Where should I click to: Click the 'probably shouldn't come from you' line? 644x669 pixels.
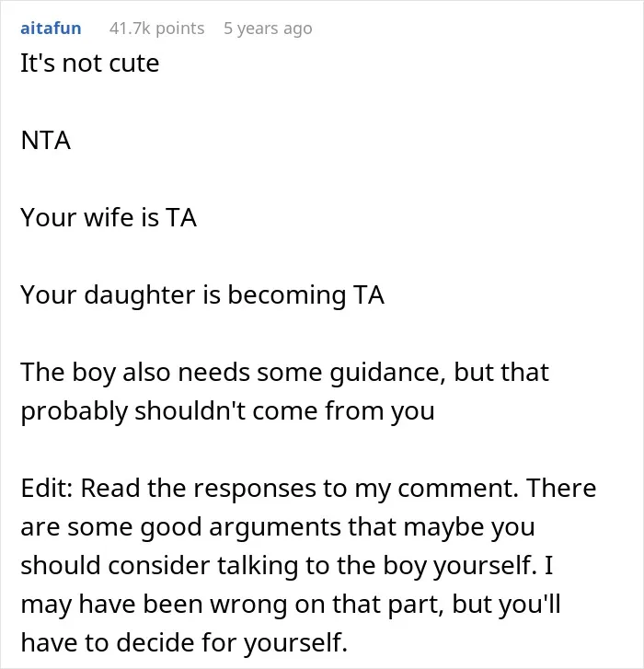[x=227, y=411]
